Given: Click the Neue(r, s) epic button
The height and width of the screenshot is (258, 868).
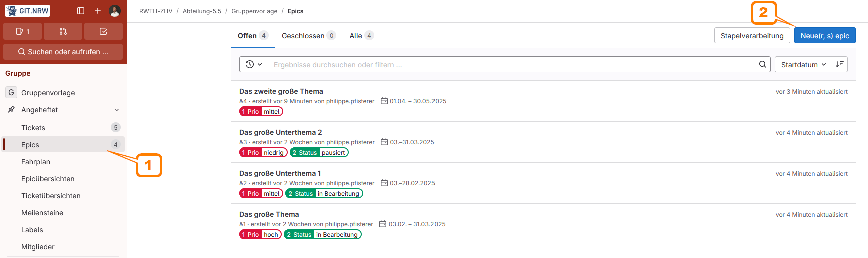Looking at the screenshot, I should point(825,36).
